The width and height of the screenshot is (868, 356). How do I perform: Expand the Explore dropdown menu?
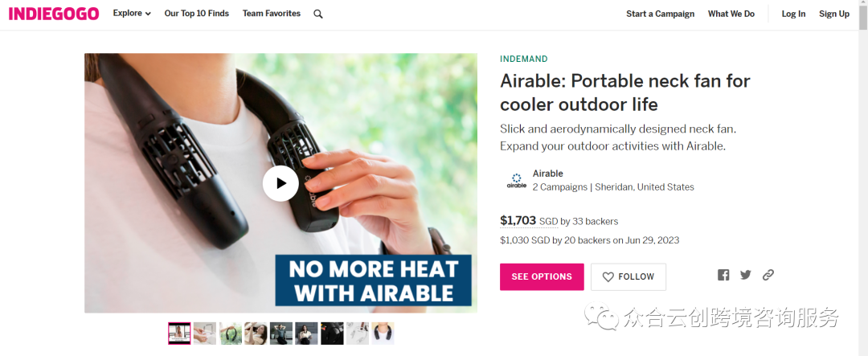pos(132,14)
